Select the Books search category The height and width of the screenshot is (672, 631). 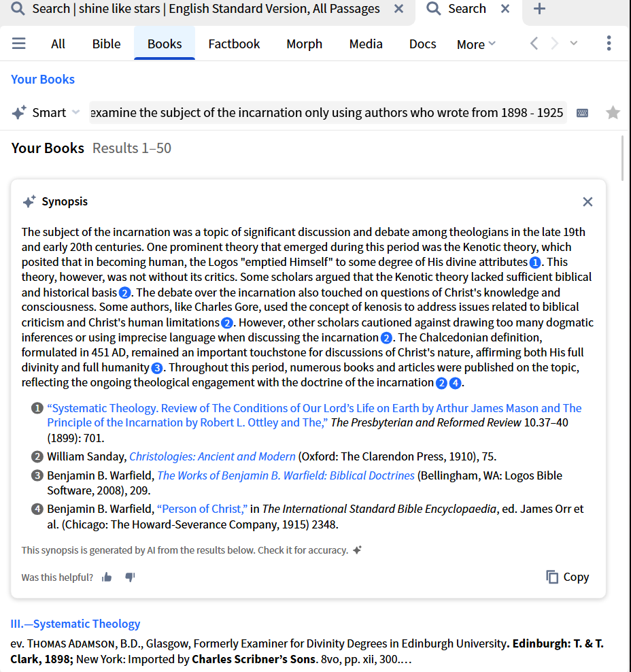(x=165, y=44)
